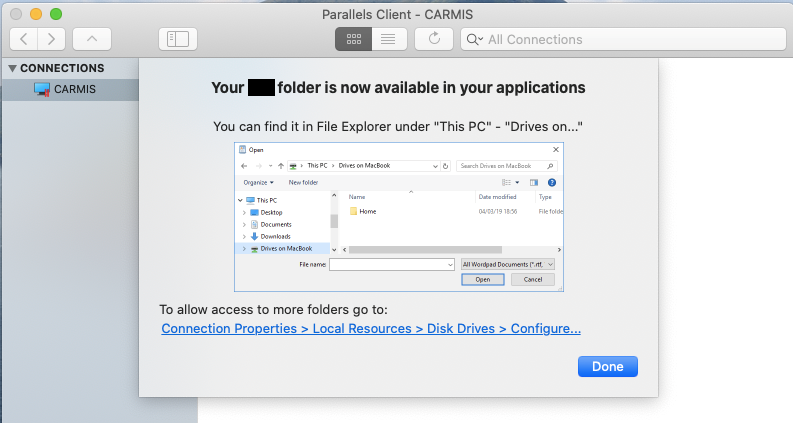The height and width of the screenshot is (423, 793).
Task: Collapse the CONNECTIONS sidebar section
Action: tap(13, 68)
